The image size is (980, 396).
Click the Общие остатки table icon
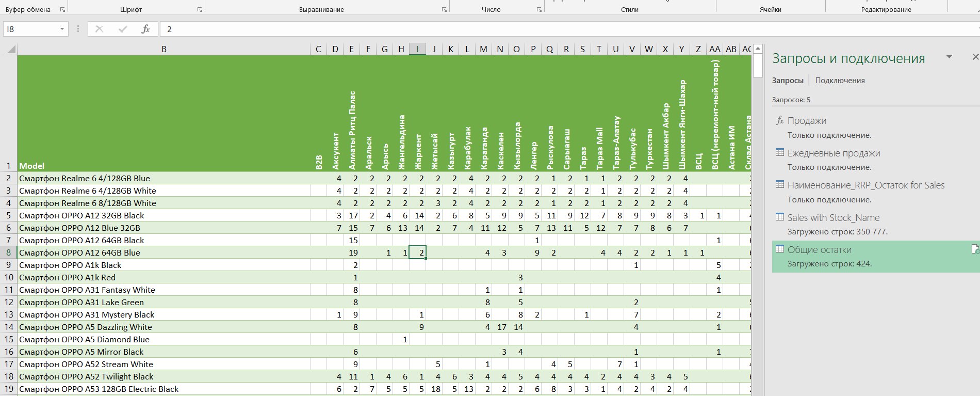click(780, 249)
